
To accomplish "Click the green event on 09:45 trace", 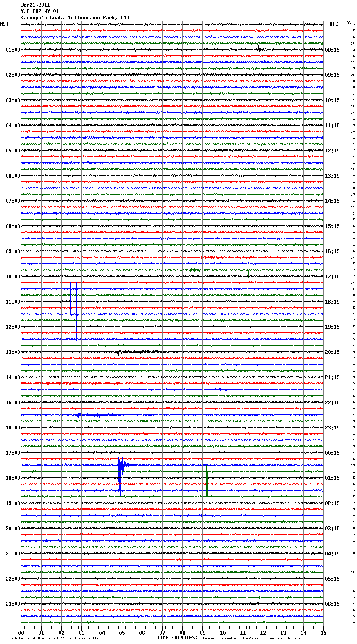I will 197,270.
